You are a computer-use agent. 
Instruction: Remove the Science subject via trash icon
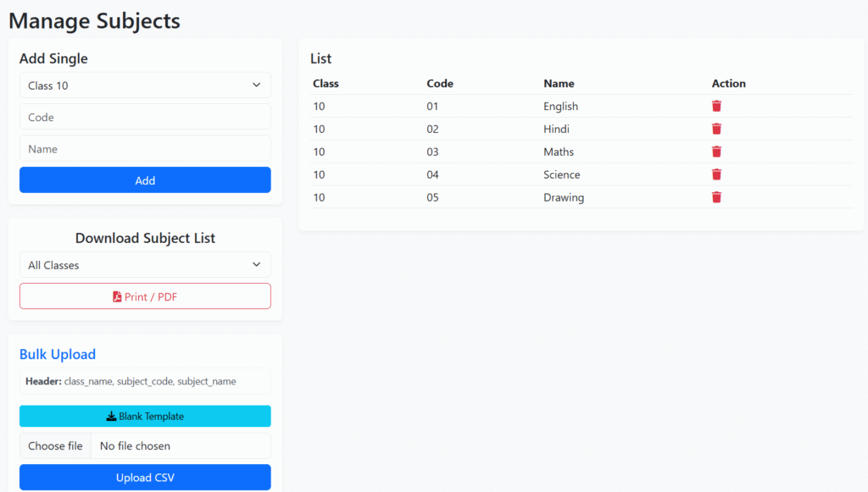[x=716, y=175]
